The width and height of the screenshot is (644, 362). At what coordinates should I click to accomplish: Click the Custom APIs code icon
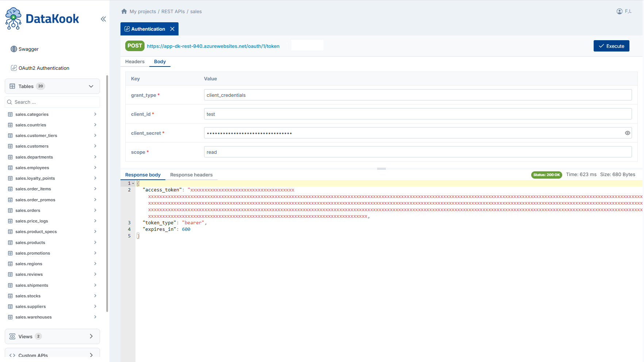pyautogui.click(x=12, y=355)
